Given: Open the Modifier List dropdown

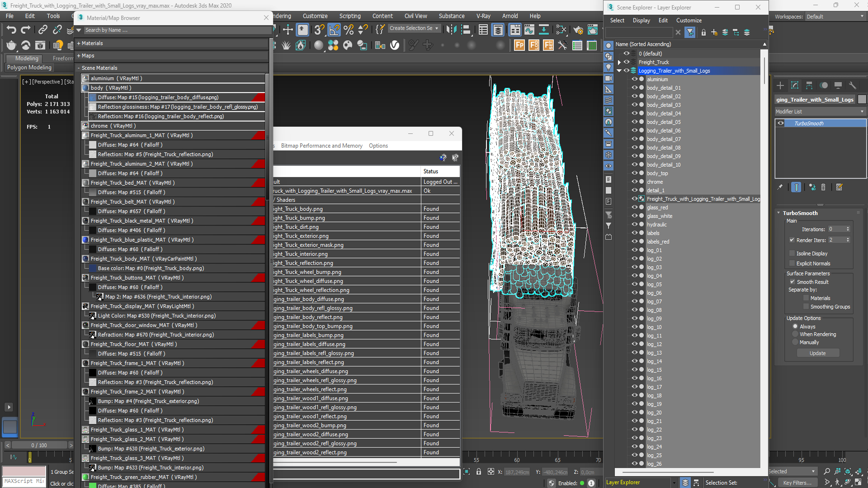Looking at the screenshot, I should 820,112.
